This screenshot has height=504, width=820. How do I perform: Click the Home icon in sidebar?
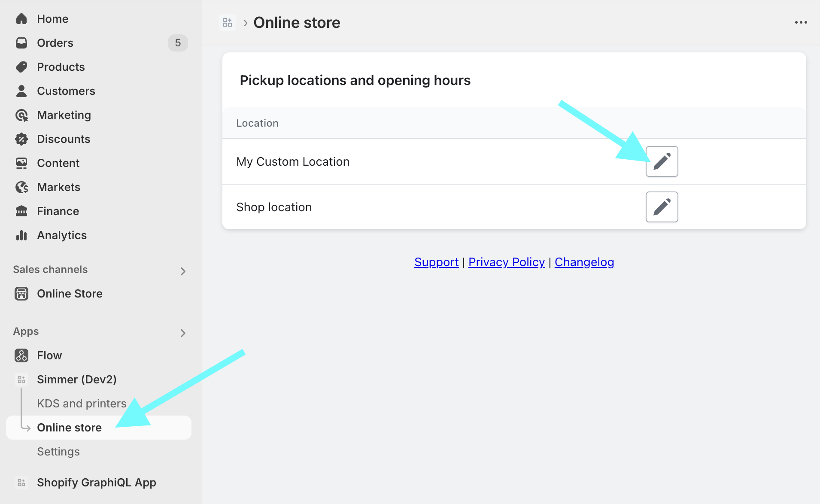click(21, 19)
